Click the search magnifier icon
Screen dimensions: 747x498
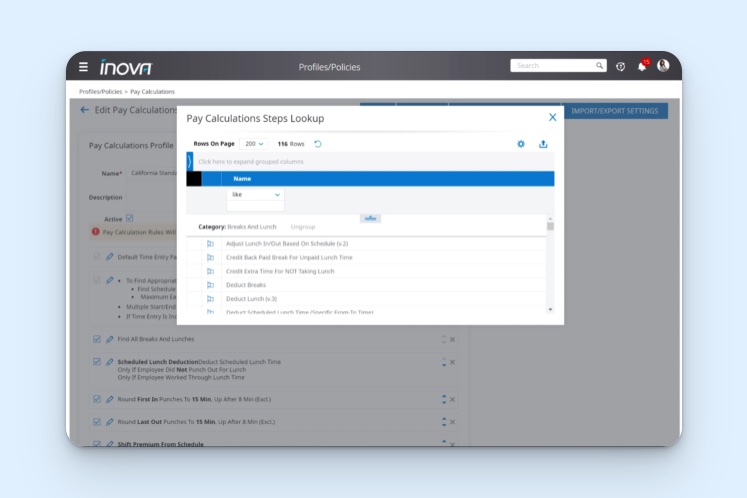599,66
